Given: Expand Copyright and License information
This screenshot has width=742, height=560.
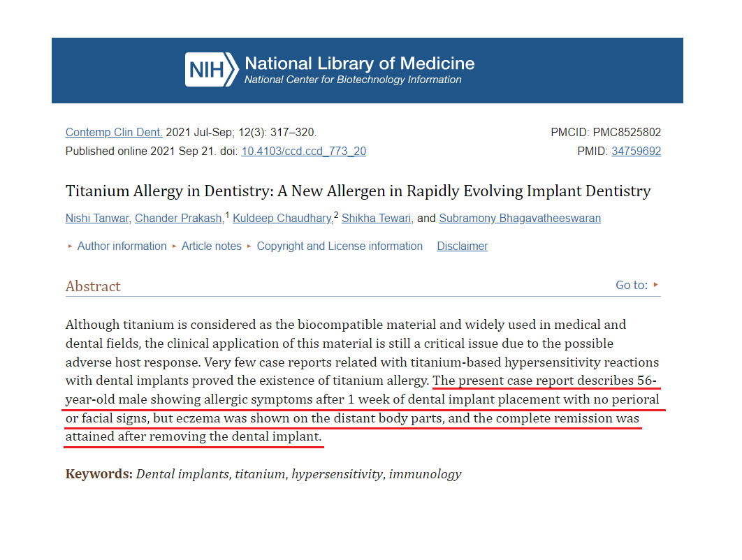Looking at the screenshot, I should point(340,246).
